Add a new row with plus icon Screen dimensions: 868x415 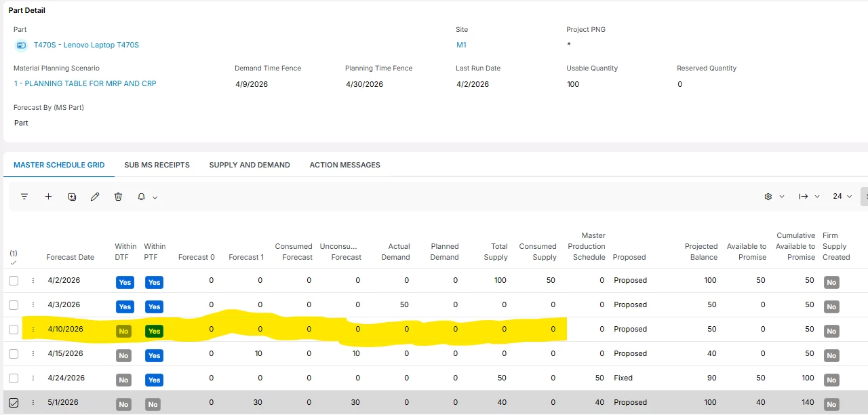pos(48,197)
